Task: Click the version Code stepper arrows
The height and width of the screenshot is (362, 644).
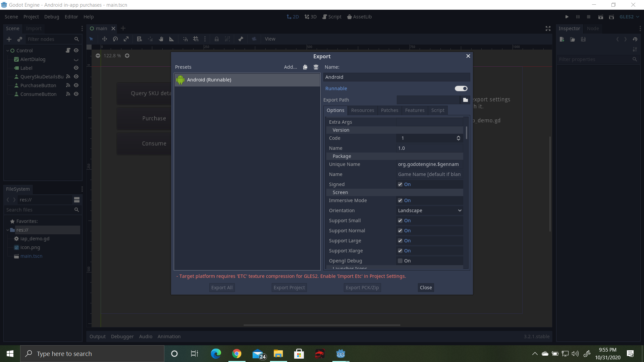Action: 459,138
